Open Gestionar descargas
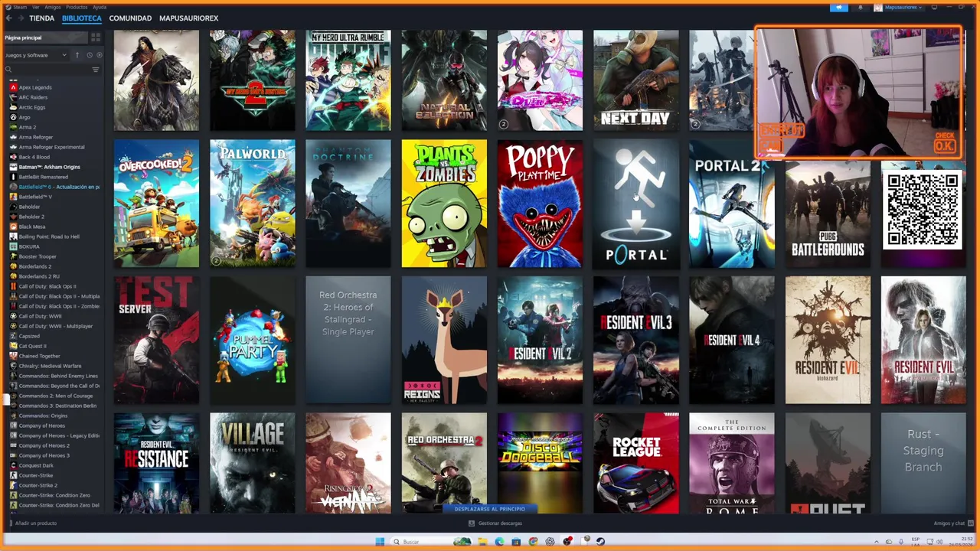The image size is (980, 551). tap(495, 523)
